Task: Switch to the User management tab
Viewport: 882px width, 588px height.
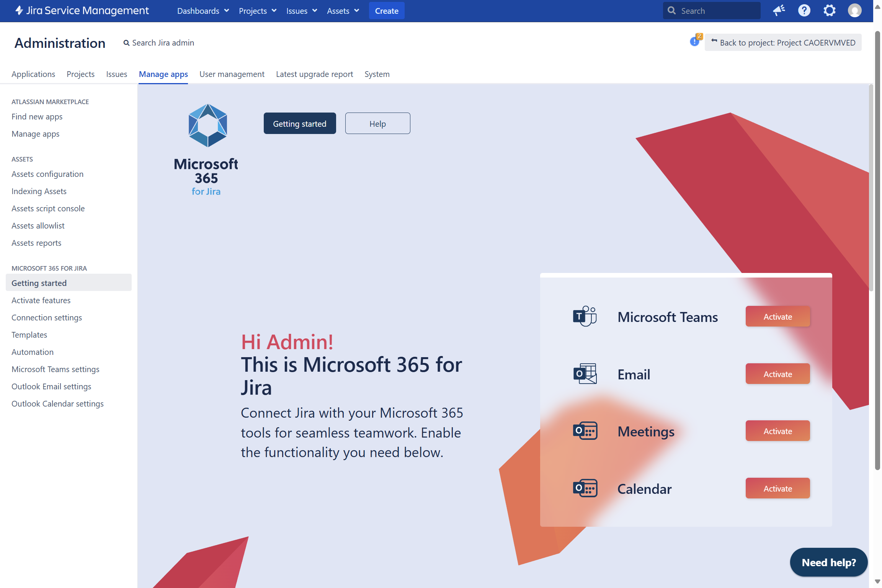Action: click(232, 74)
